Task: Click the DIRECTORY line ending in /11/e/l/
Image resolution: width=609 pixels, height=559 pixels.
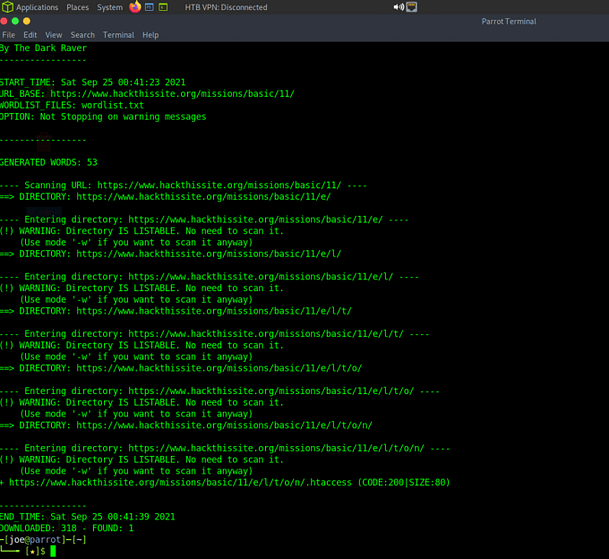Action: coord(171,254)
